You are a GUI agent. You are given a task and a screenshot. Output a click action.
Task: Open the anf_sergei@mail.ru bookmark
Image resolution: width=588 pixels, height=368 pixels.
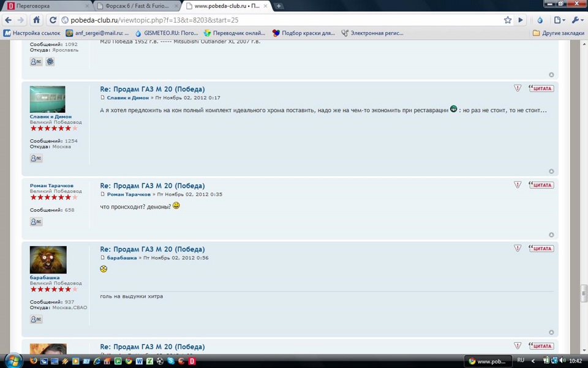pyautogui.click(x=97, y=33)
